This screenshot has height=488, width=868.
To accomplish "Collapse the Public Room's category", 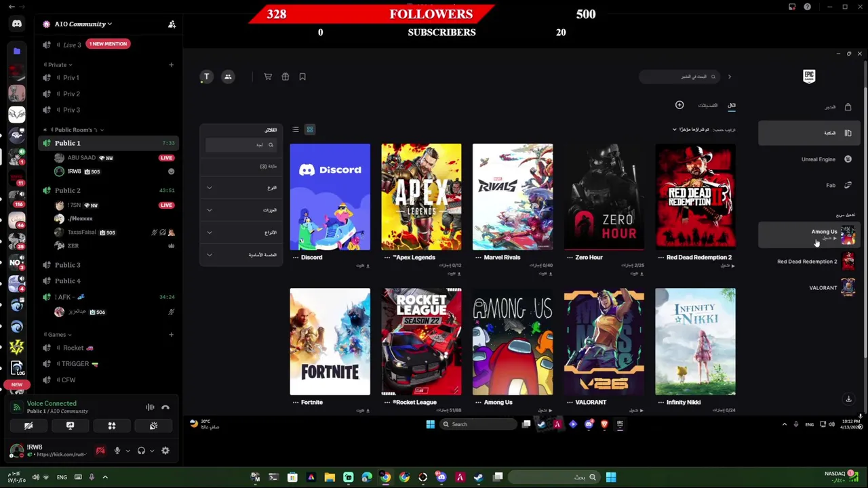I will [x=73, y=129].
